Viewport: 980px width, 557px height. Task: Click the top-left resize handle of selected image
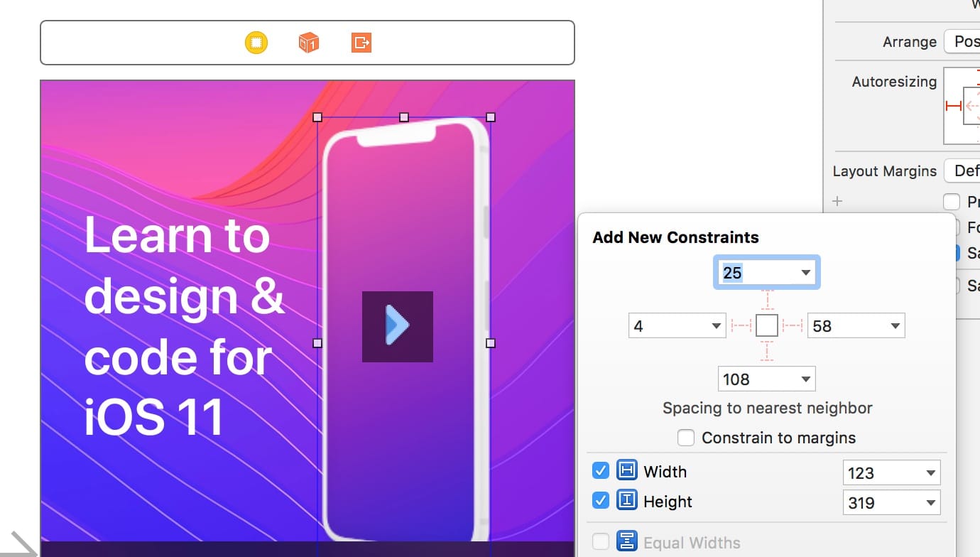(x=317, y=117)
